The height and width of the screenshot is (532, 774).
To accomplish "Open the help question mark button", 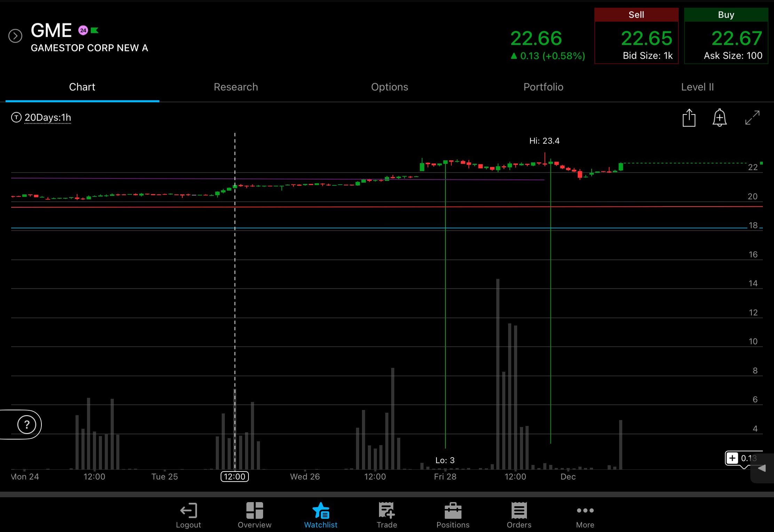I will 26,425.
